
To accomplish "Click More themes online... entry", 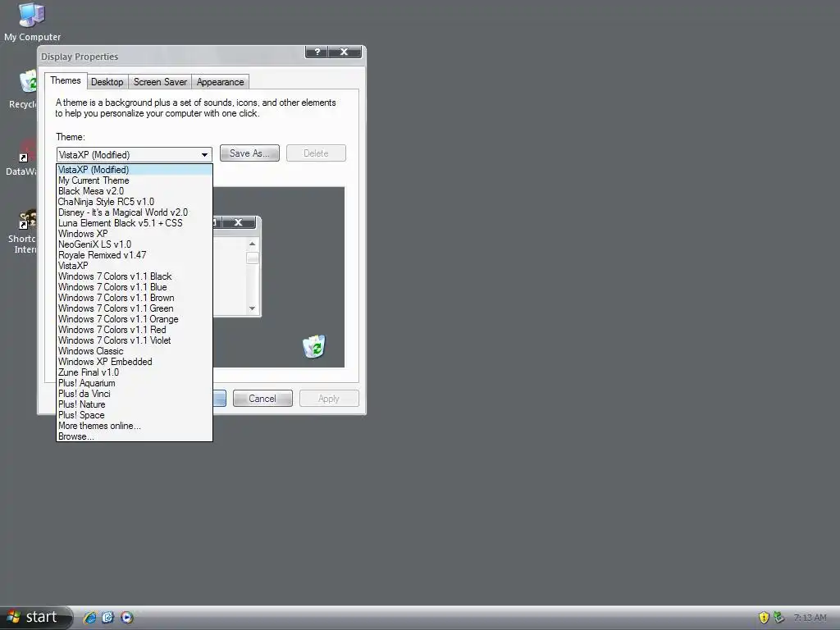I will coord(135,426).
